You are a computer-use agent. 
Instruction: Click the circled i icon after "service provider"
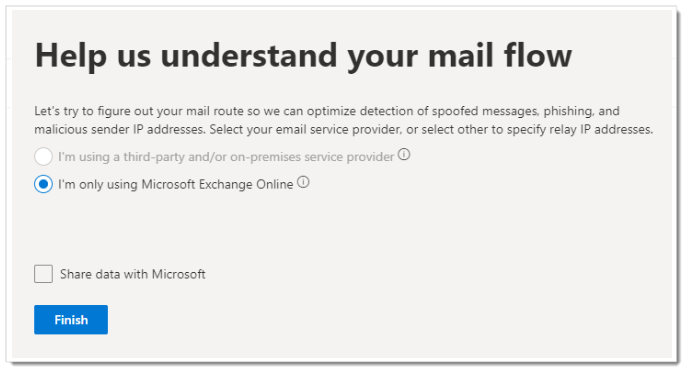point(404,154)
